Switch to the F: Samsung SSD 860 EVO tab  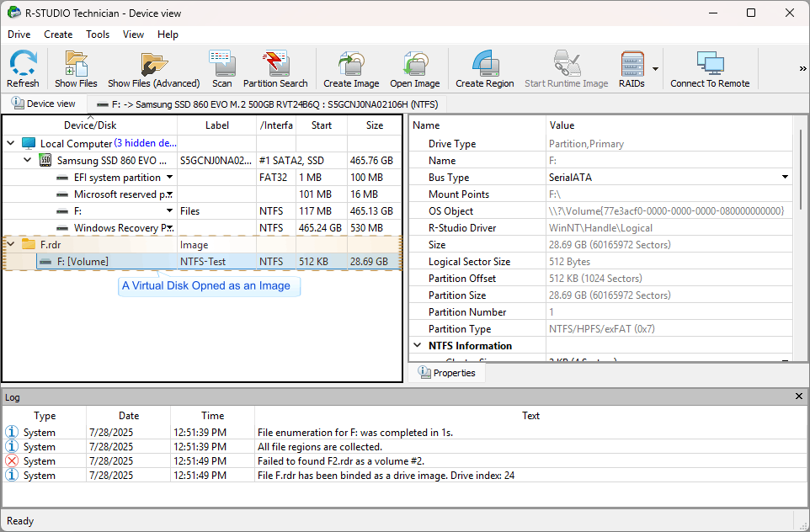(x=267, y=104)
